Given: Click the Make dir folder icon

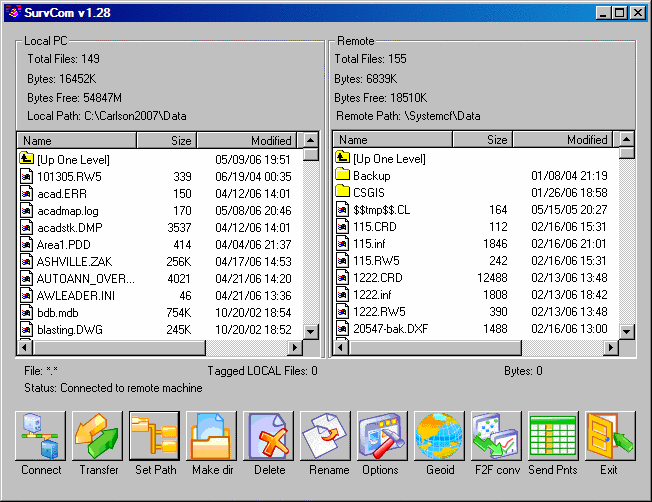Looking at the screenshot, I should pos(211,435).
